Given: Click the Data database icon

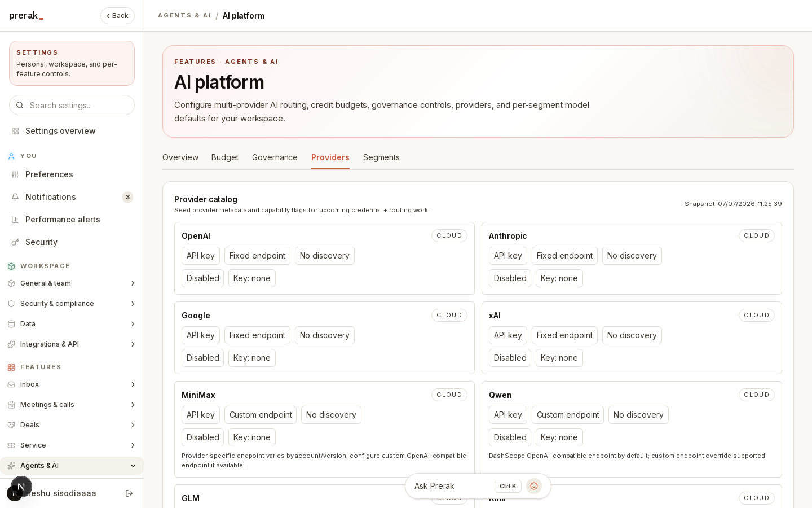Looking at the screenshot, I should (11, 324).
